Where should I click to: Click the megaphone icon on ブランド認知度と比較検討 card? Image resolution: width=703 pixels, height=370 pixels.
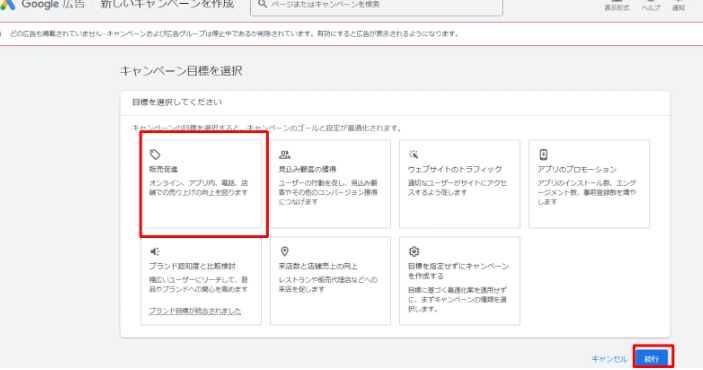[x=155, y=251]
